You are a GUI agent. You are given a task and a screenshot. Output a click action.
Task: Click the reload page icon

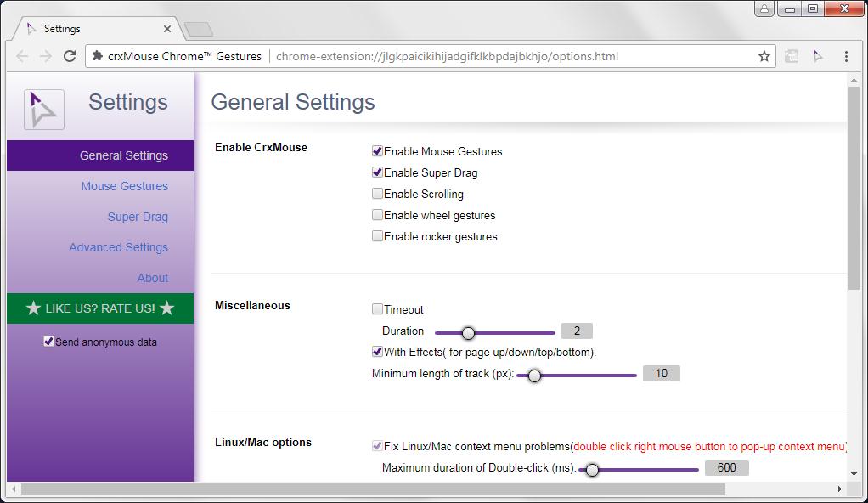(70, 56)
